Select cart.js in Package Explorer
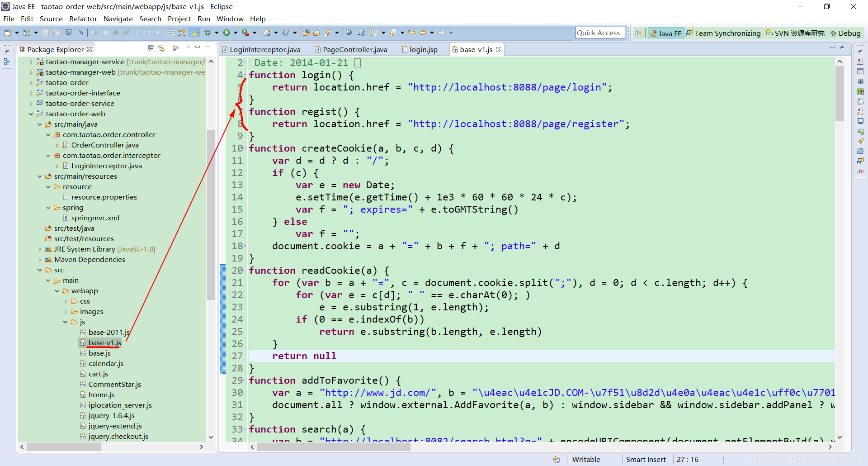Screen dimensions: 868x466 click(98, 374)
